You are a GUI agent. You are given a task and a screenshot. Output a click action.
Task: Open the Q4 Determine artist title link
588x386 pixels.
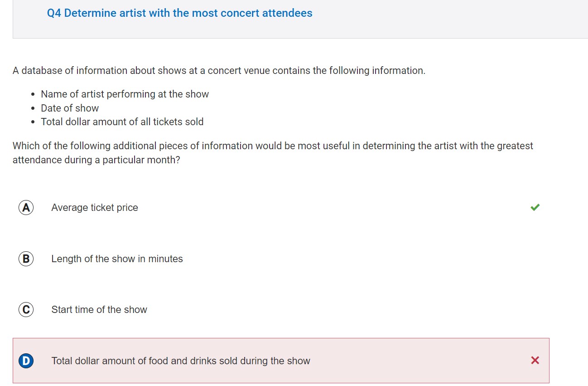[x=179, y=13]
